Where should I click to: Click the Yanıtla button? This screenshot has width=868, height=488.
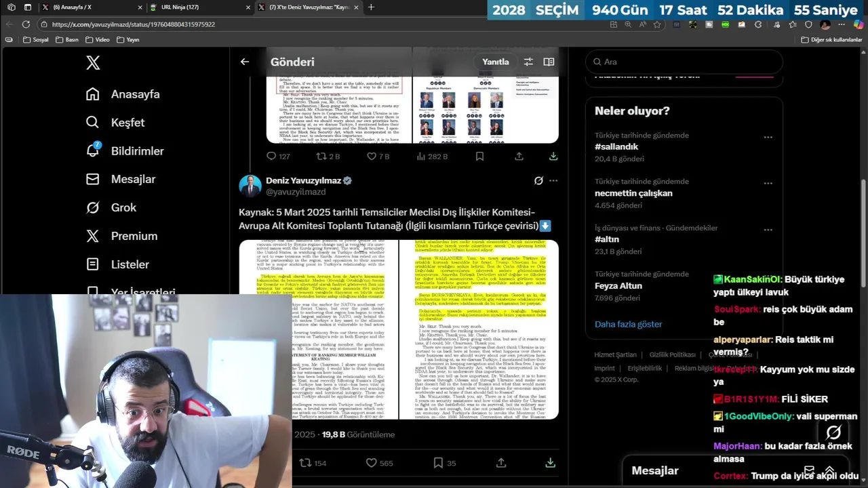(x=496, y=62)
